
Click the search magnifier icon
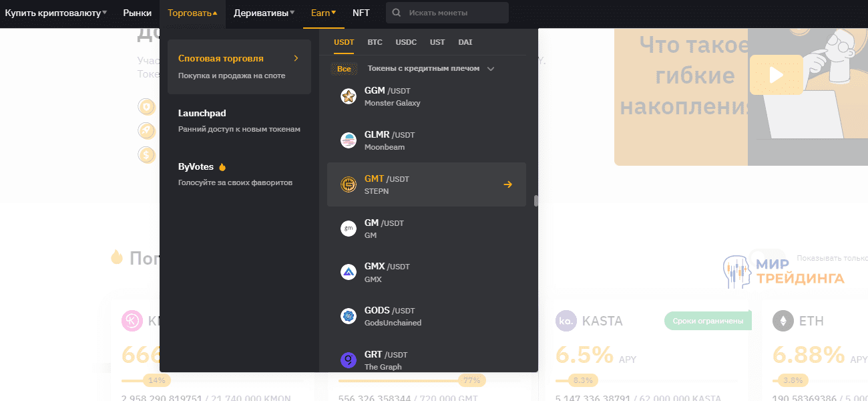pos(397,13)
